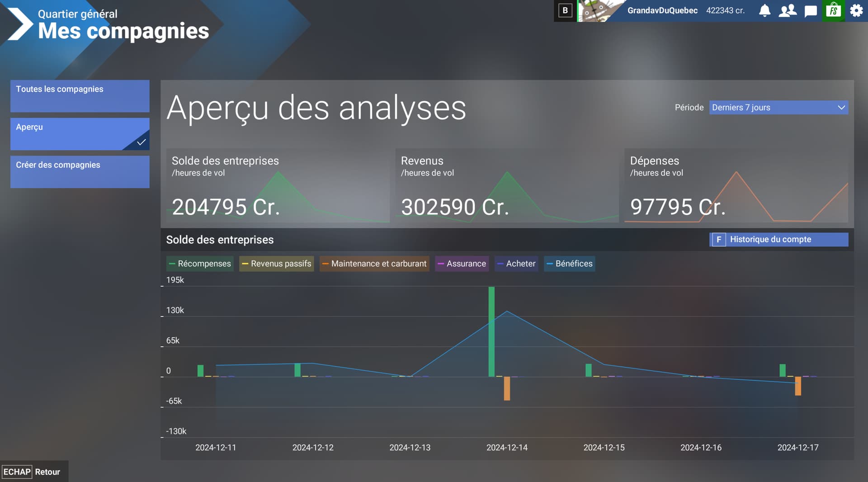This screenshot has width=868, height=482.
Task: Toggle the Bénéfices legend series
Action: pyautogui.click(x=570, y=264)
